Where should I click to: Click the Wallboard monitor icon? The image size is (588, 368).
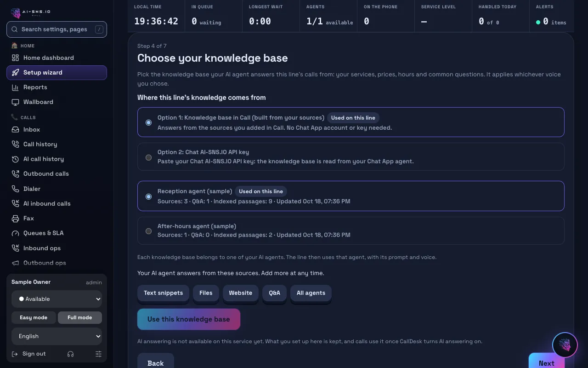[15, 102]
